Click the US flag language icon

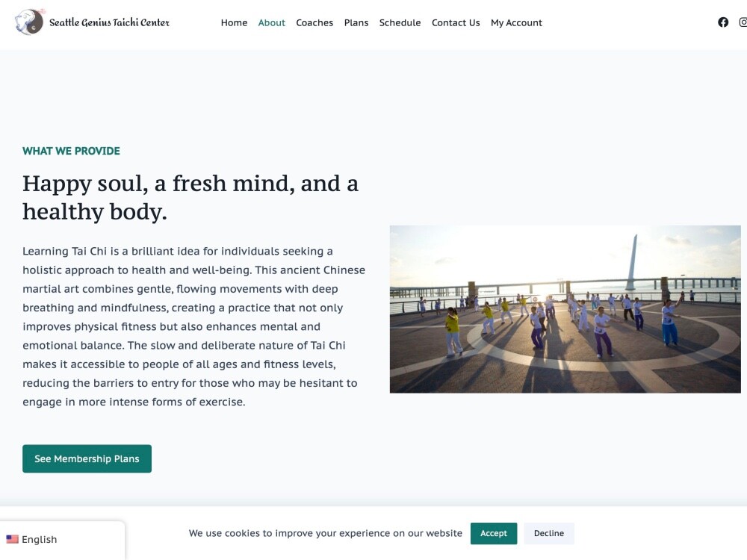pos(13,539)
